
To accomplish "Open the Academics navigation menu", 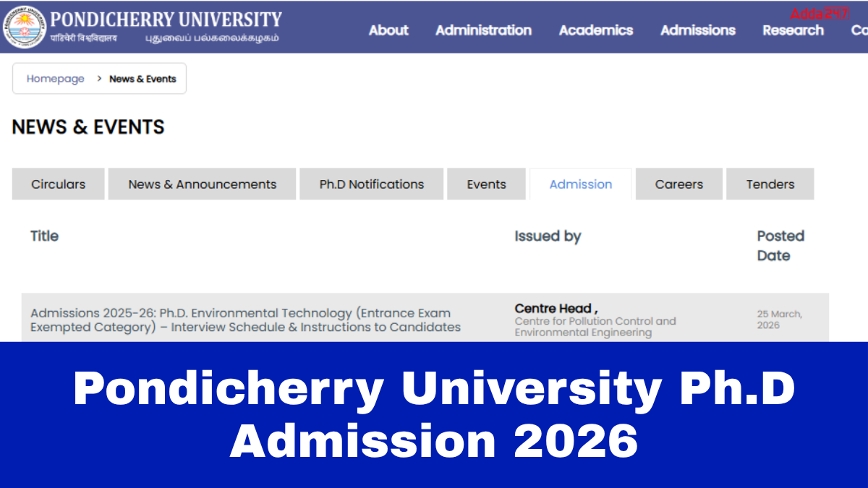I will click(x=595, y=30).
